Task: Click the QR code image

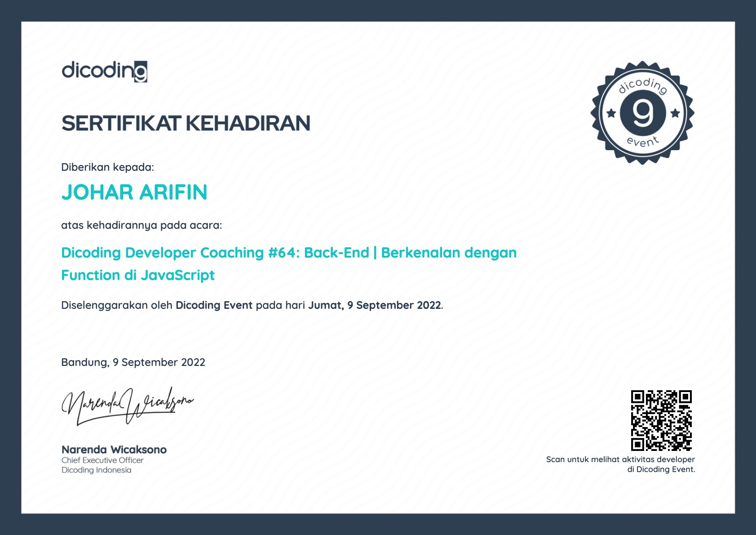Action: tap(661, 420)
